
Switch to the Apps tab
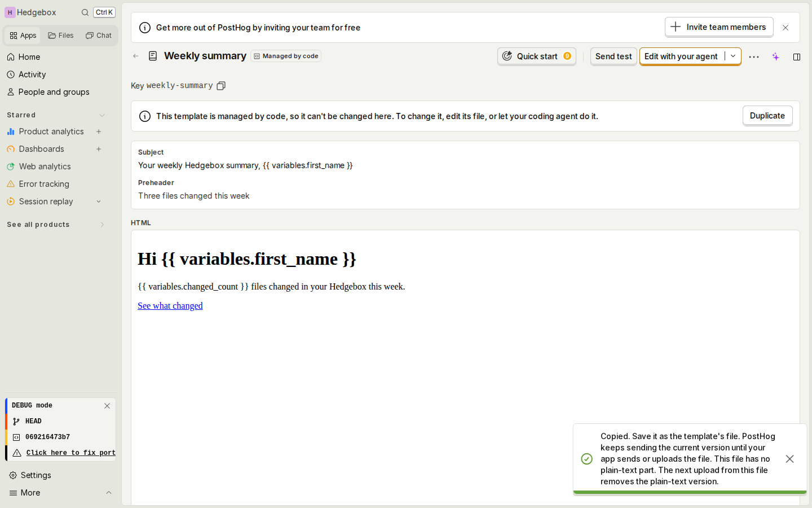point(23,36)
